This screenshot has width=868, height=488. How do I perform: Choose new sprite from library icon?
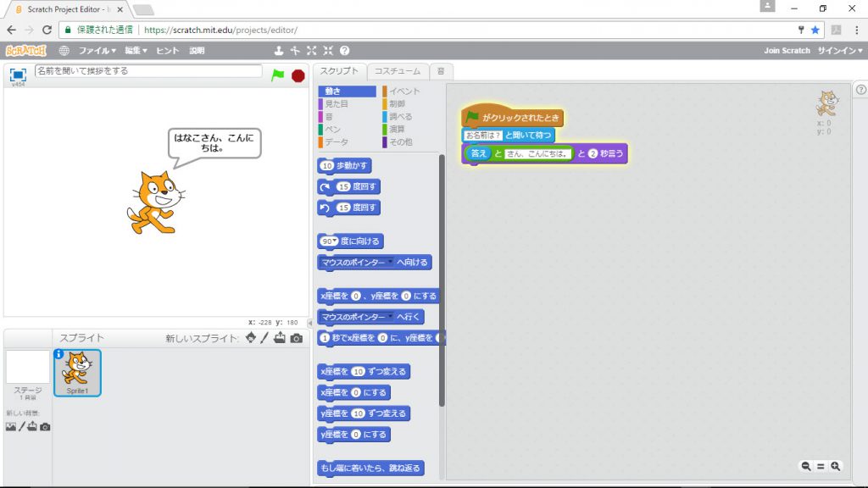click(251, 337)
